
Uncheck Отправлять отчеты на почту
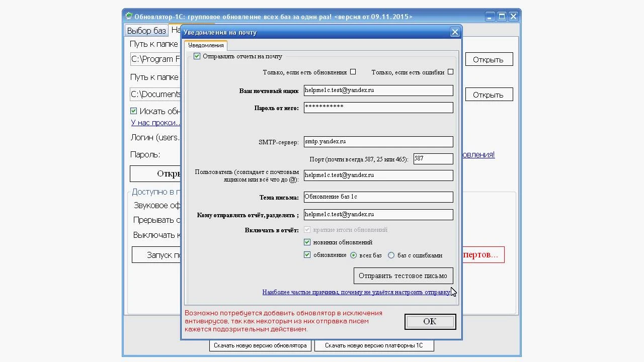point(197,56)
